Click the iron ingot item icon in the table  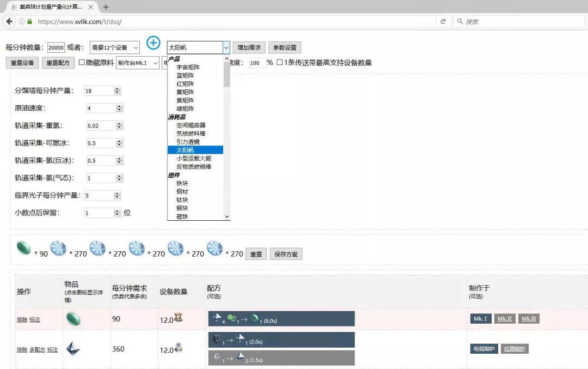(x=72, y=349)
